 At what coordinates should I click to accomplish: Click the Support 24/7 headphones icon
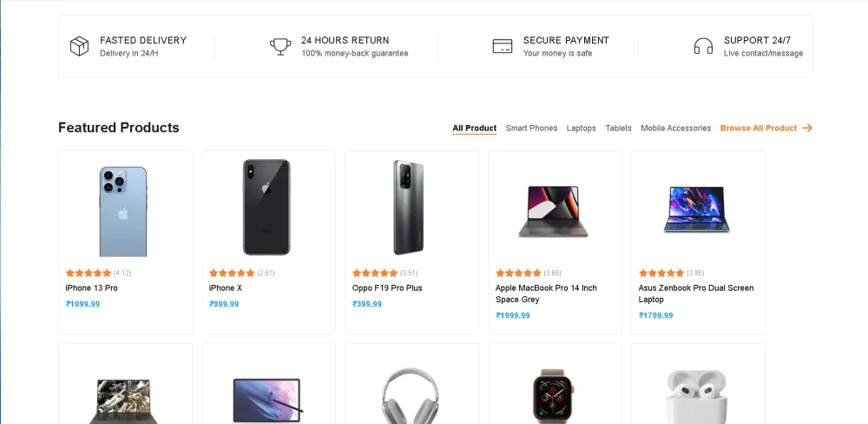(703, 46)
